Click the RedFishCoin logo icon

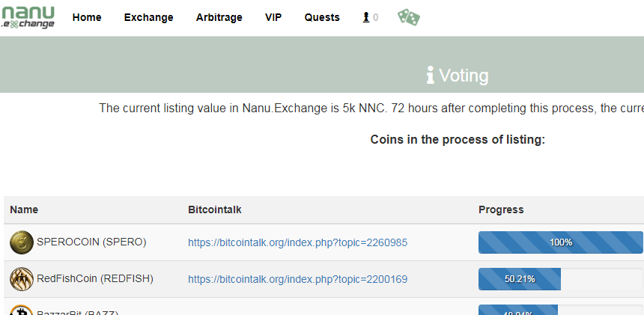[22, 279]
